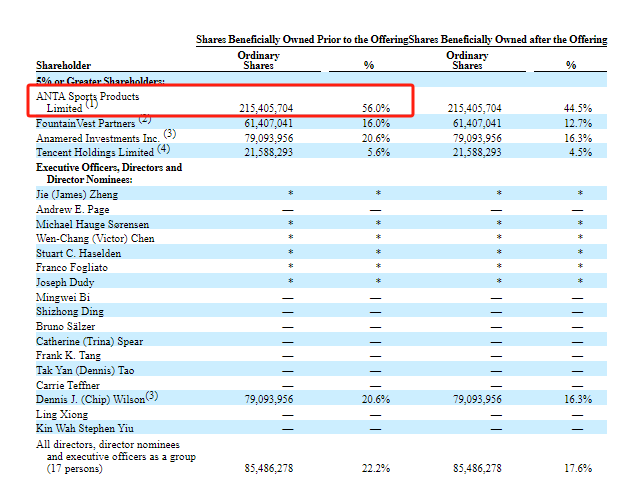Image resolution: width=629 pixels, height=487 pixels.
Task: Select the name "Mingwei Bi"
Action: click(x=63, y=297)
